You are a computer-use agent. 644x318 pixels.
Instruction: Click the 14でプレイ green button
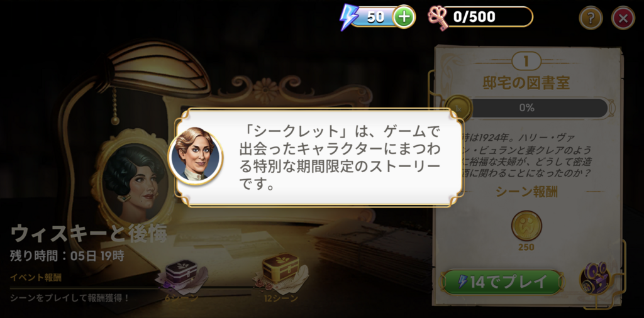[502, 282]
